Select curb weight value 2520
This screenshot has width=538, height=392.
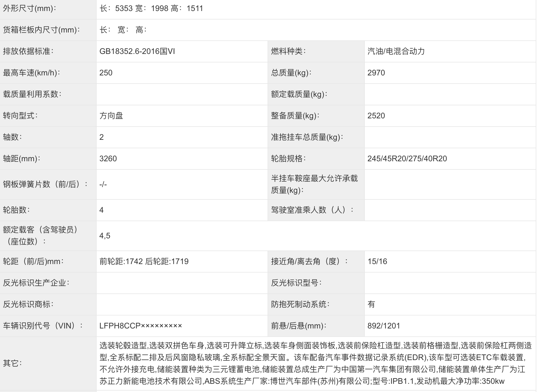(376, 116)
